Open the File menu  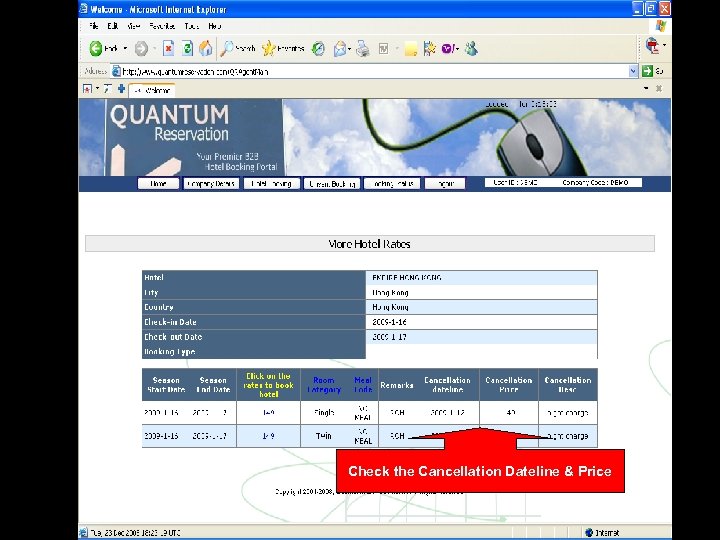pyautogui.click(x=94, y=26)
